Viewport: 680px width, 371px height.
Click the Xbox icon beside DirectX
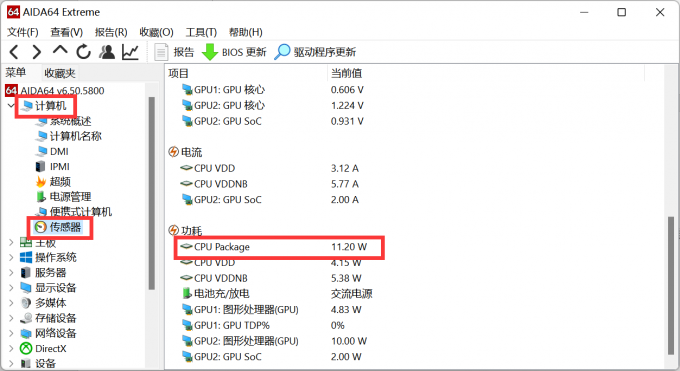coord(26,348)
